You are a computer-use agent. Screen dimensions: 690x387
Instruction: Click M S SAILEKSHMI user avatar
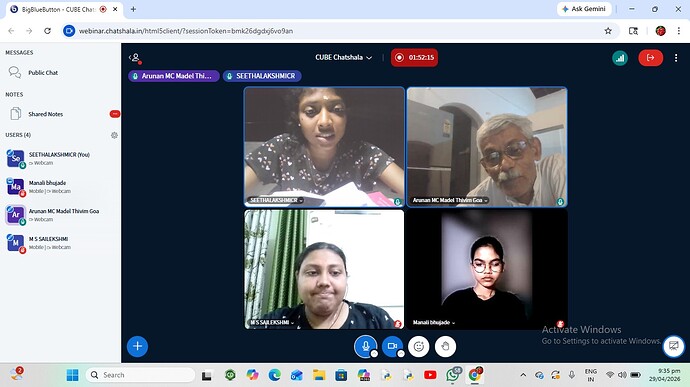click(15, 243)
